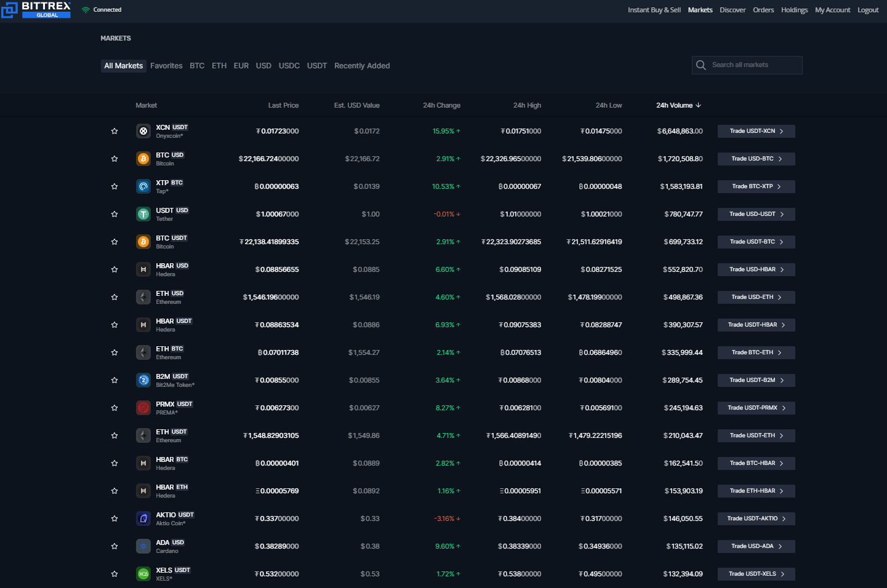Click Trade BTC-XTP button
The height and width of the screenshot is (588, 887).
(x=757, y=186)
